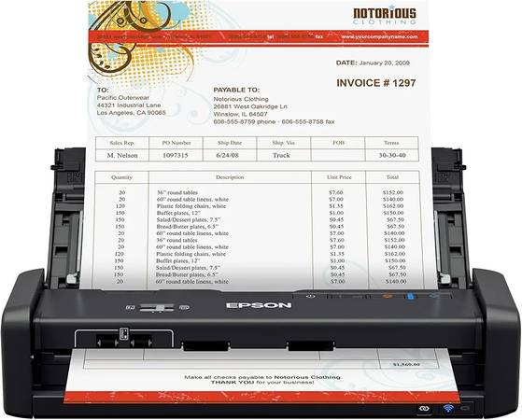
Task: Click the INVOICE # 1297 heading
Action: [376, 83]
